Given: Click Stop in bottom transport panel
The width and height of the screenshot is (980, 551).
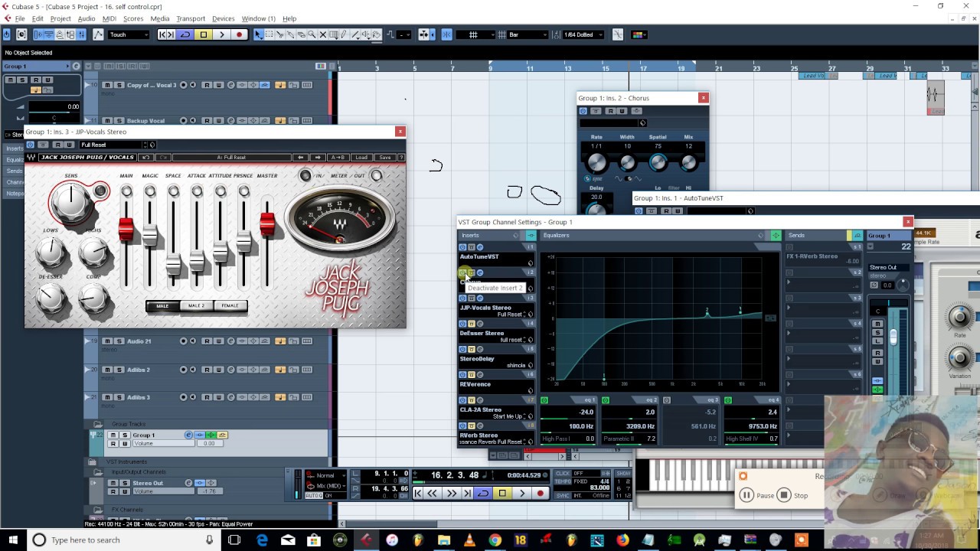Looking at the screenshot, I should click(502, 494).
